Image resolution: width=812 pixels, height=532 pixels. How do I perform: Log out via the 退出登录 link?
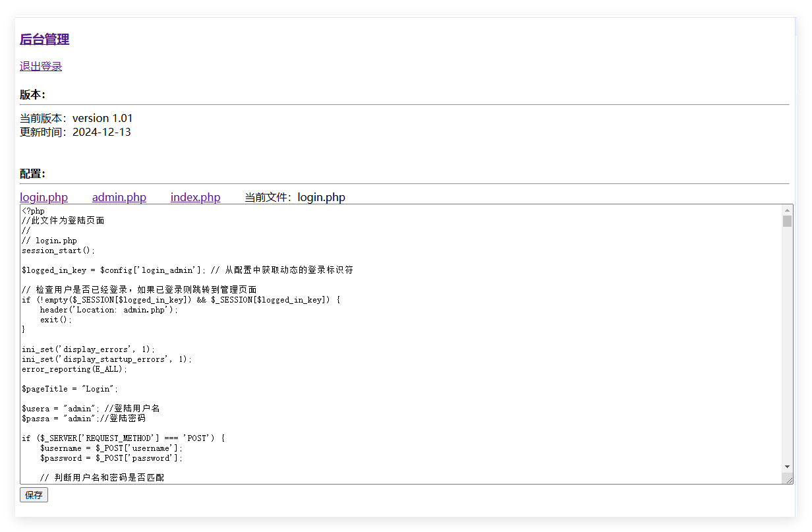tap(41, 66)
